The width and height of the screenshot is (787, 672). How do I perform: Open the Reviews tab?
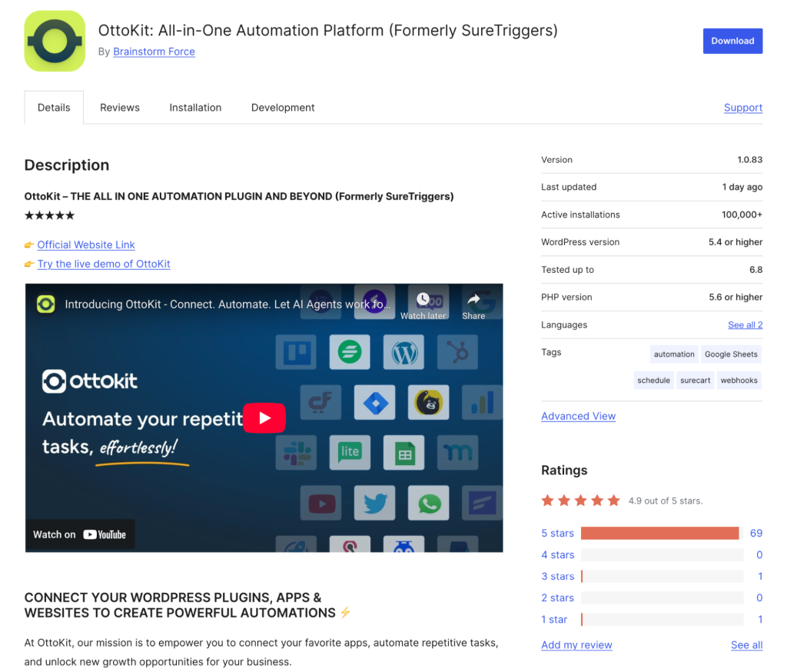pyautogui.click(x=120, y=108)
